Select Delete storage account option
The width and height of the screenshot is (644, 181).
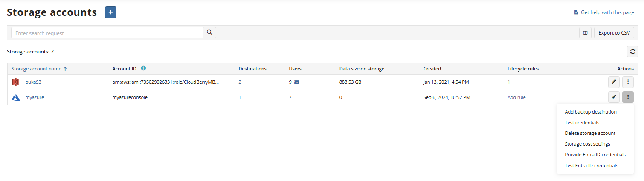click(x=590, y=133)
